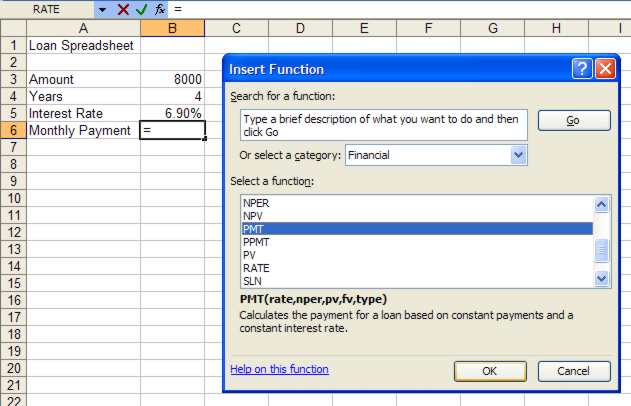Screen dimensions: 631x406
Task: Click the dialog Help question mark button
Action: coord(583,69)
